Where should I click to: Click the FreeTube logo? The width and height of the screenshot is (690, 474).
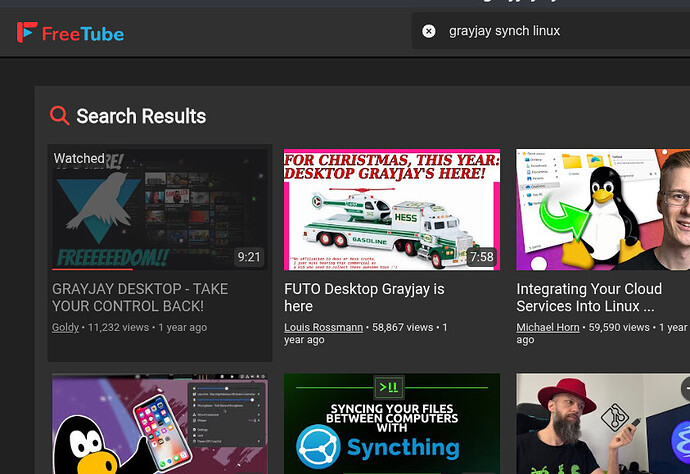click(70, 33)
